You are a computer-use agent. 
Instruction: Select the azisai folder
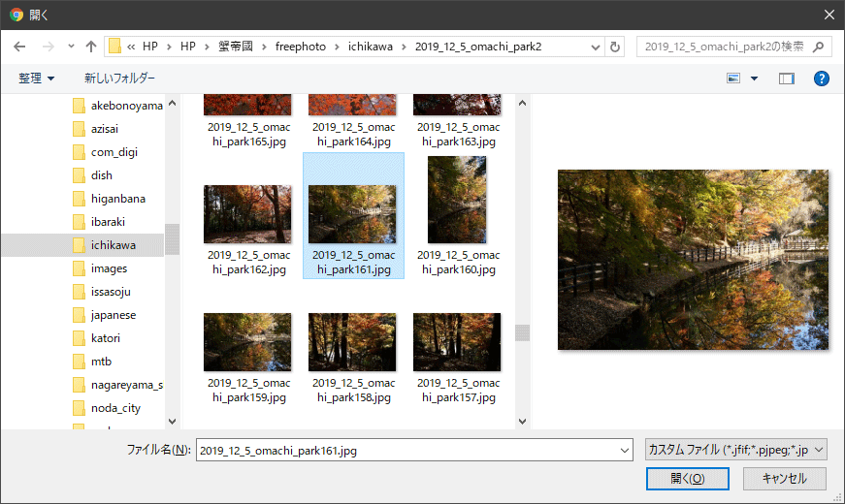coord(95,129)
